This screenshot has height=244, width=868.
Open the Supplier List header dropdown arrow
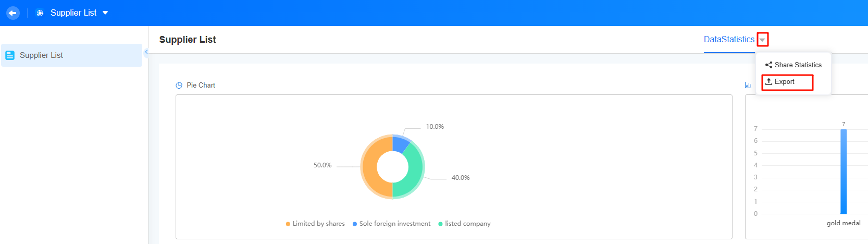coord(105,13)
